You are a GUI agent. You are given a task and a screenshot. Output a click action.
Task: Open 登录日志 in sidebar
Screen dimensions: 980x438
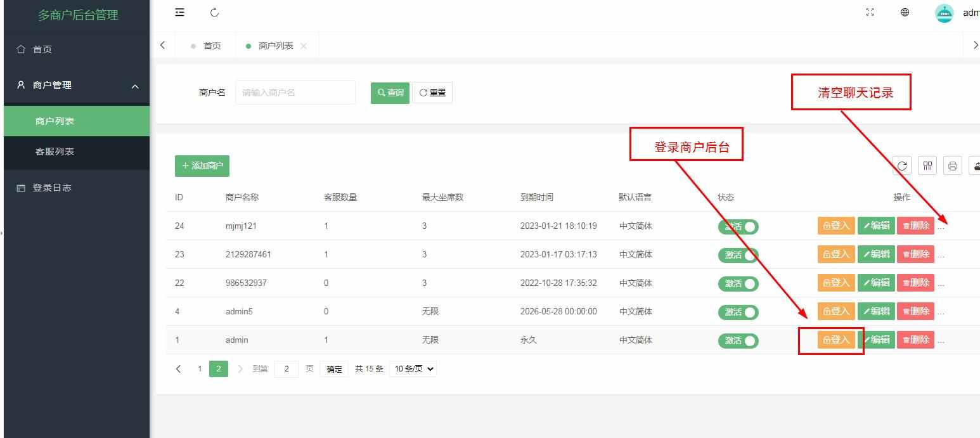77,188
